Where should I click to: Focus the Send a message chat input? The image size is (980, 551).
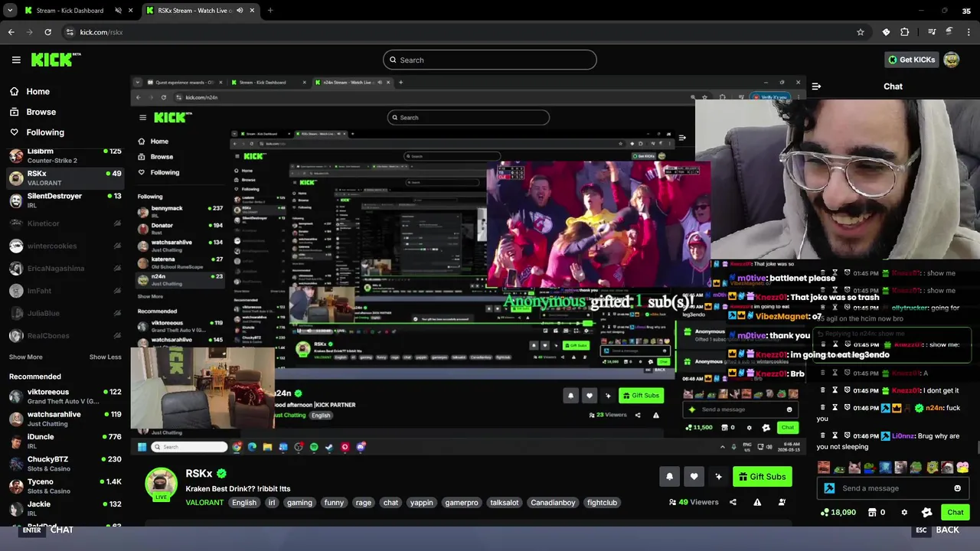pos(893,488)
